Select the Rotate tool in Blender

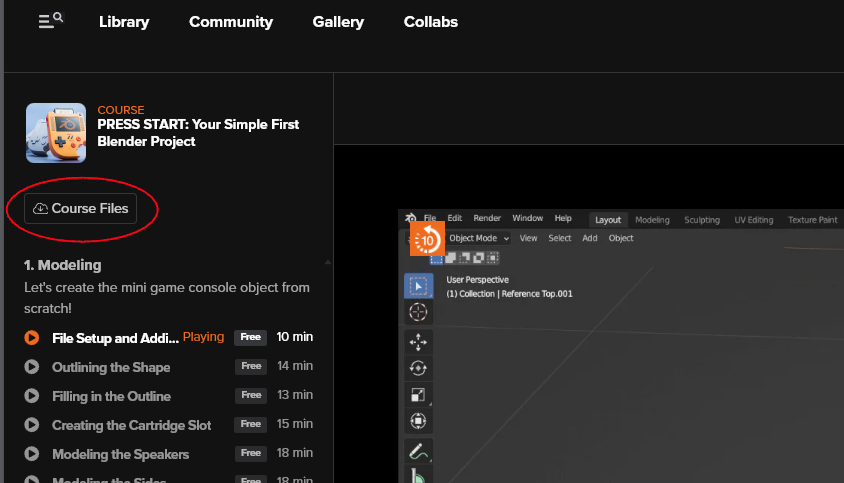click(418, 368)
